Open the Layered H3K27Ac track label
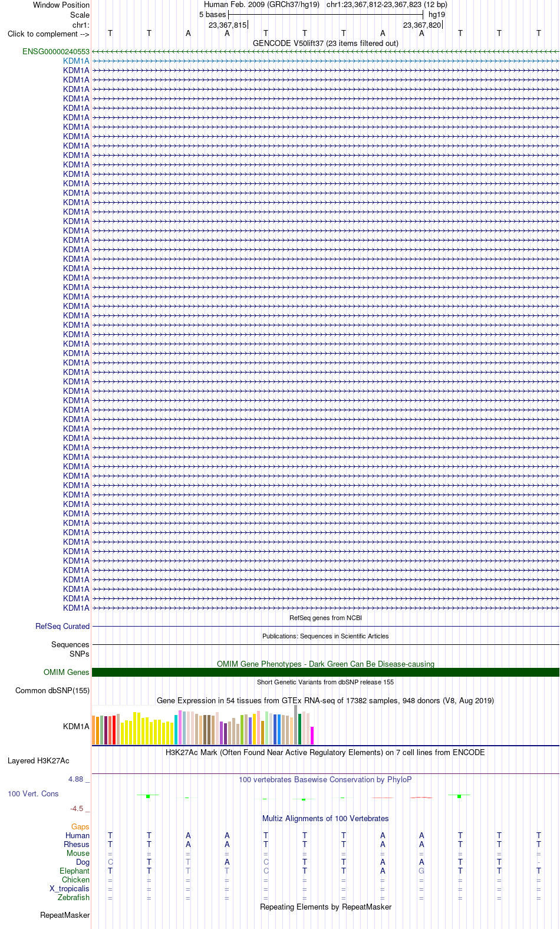560x929 pixels. click(x=38, y=761)
